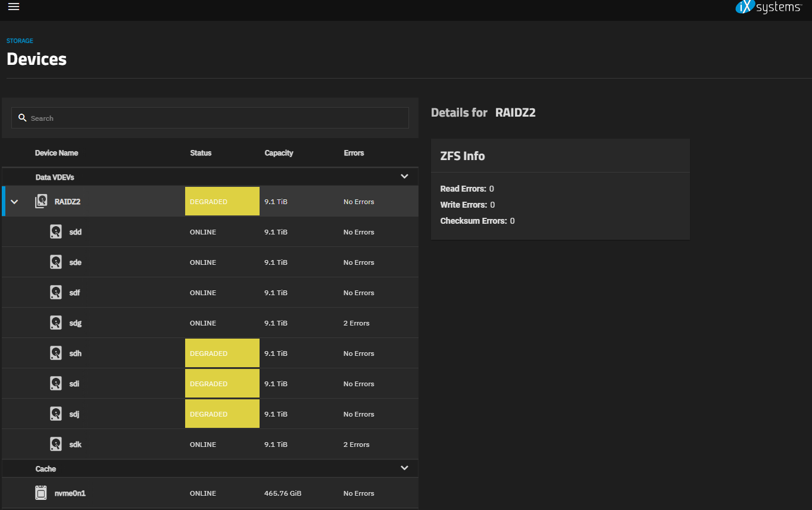The height and width of the screenshot is (510, 812).
Task: Click the iXsystems logo
Action: tap(769, 7)
